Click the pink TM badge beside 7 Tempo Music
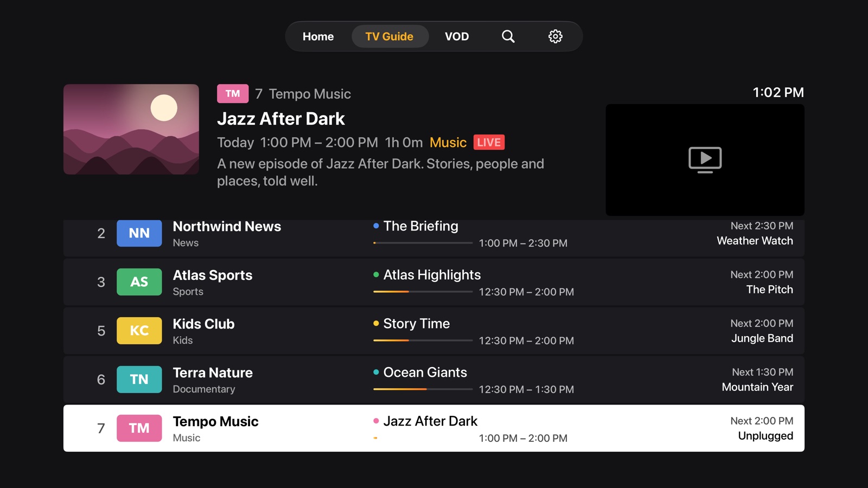Image resolution: width=868 pixels, height=488 pixels. click(233, 94)
